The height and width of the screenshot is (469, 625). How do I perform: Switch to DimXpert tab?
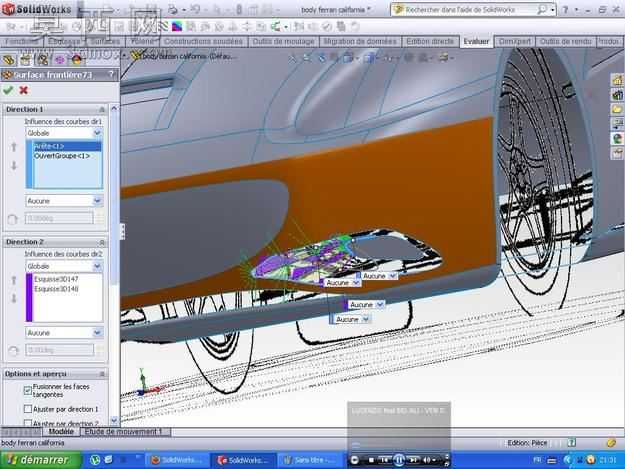tap(515, 41)
